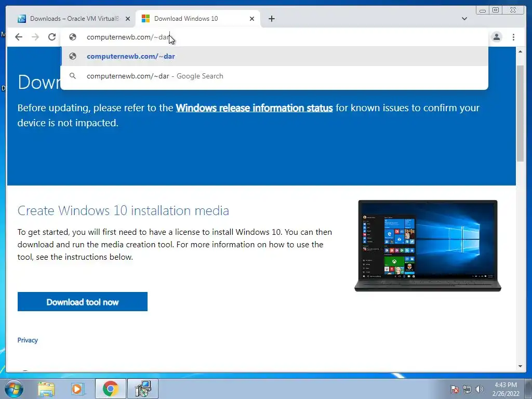Click VirtualBox favicon on the first tab
The width and height of the screenshot is (532, 399).
[x=22, y=19]
